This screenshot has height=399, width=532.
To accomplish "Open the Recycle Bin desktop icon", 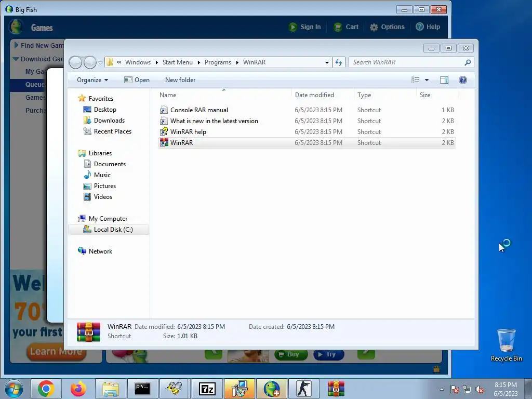I will (x=506, y=345).
